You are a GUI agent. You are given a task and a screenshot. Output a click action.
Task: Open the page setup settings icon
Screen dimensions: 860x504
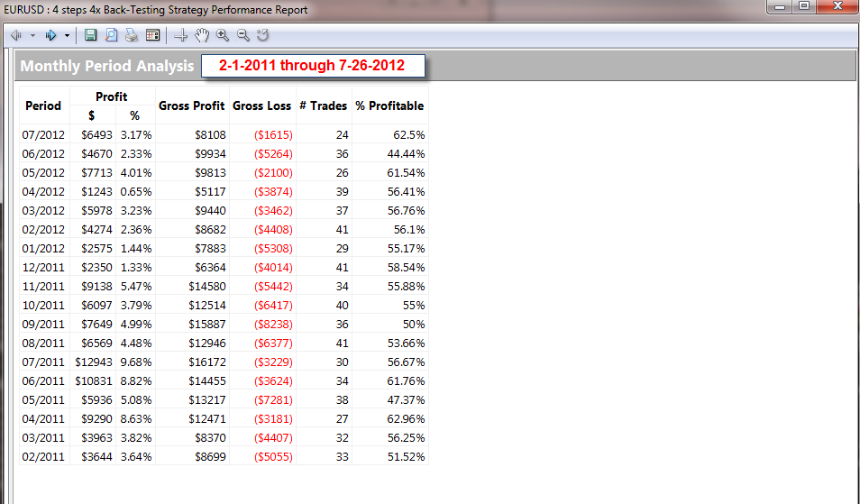pos(152,35)
